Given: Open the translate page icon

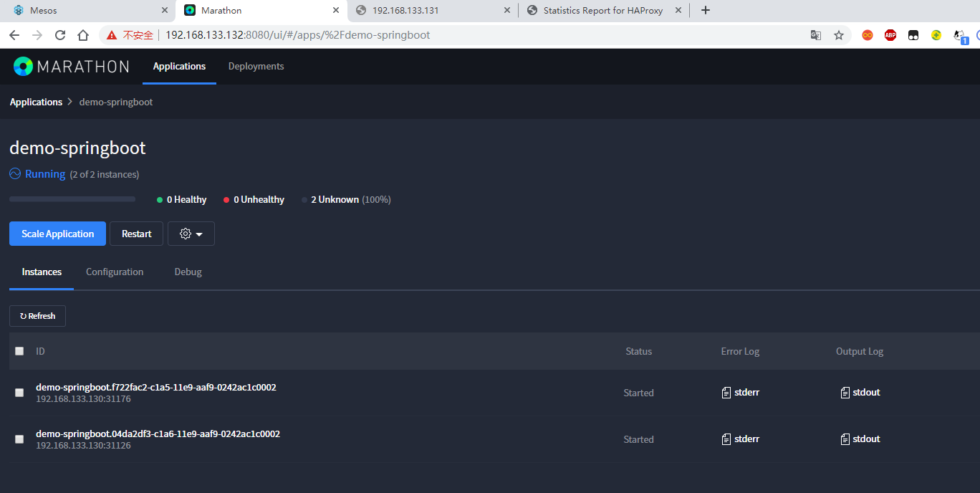Looking at the screenshot, I should click(x=816, y=35).
